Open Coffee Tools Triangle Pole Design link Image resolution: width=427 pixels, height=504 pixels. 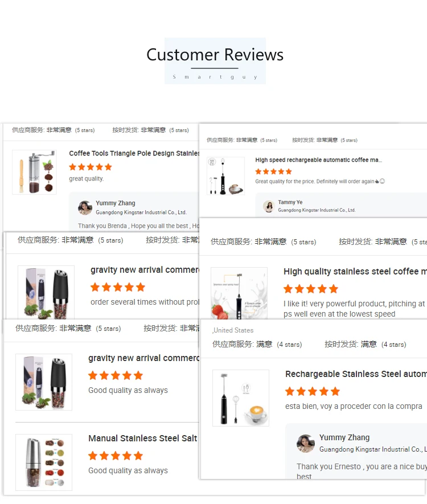(x=134, y=153)
